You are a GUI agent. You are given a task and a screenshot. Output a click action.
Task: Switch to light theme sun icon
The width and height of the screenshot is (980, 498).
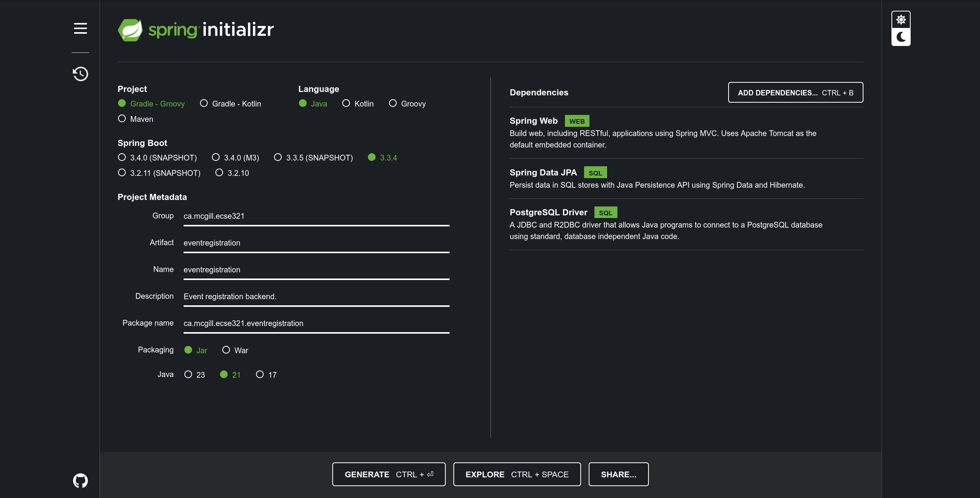click(901, 20)
